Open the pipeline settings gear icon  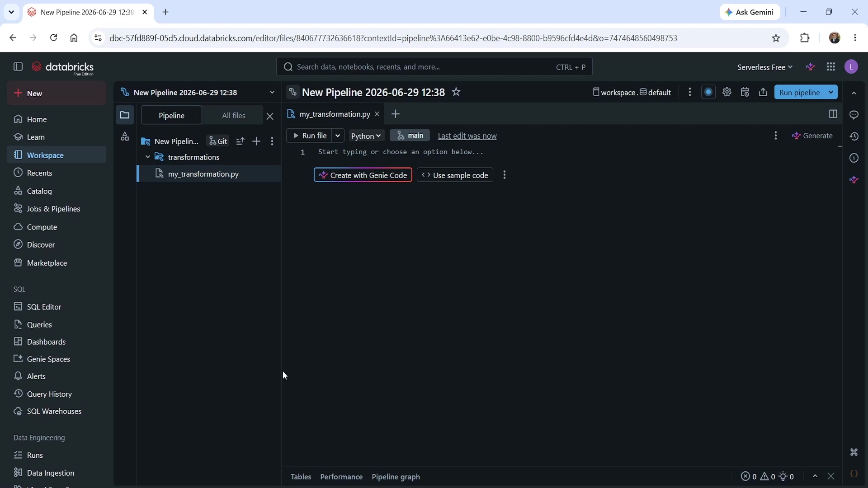point(727,92)
